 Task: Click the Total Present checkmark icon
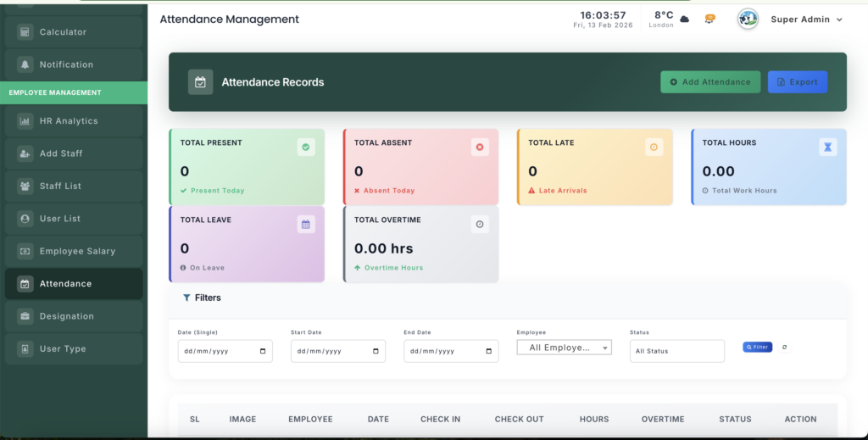coord(306,148)
